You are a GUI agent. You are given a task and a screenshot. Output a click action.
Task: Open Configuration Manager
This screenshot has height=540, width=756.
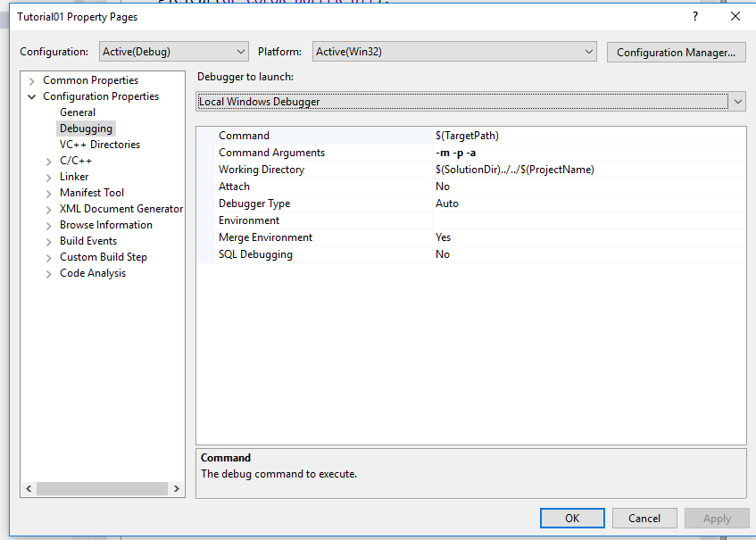(676, 52)
